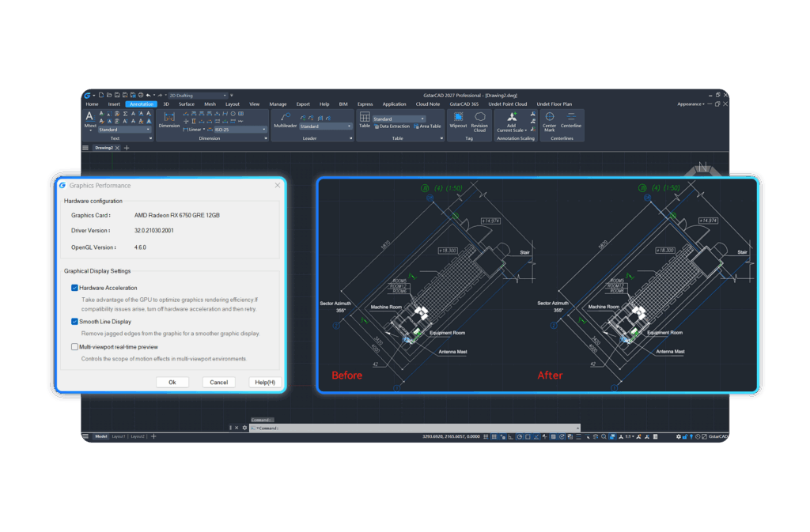The image size is (810, 532).
Task: Click the command line input field
Action: tap(414, 428)
